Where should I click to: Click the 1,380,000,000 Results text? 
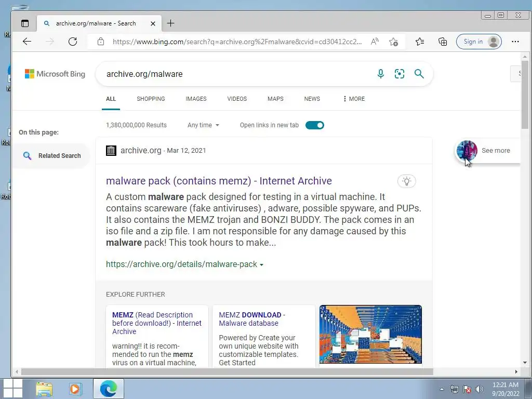point(137,125)
